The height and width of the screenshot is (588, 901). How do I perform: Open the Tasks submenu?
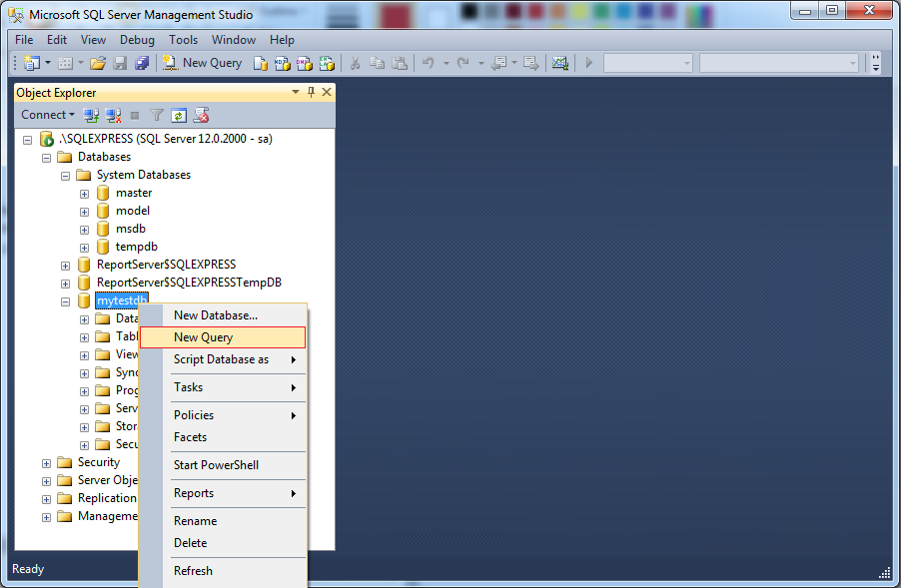[223, 387]
